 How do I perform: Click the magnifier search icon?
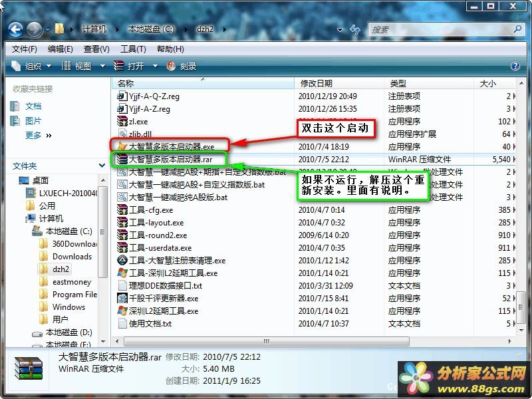tap(518, 29)
